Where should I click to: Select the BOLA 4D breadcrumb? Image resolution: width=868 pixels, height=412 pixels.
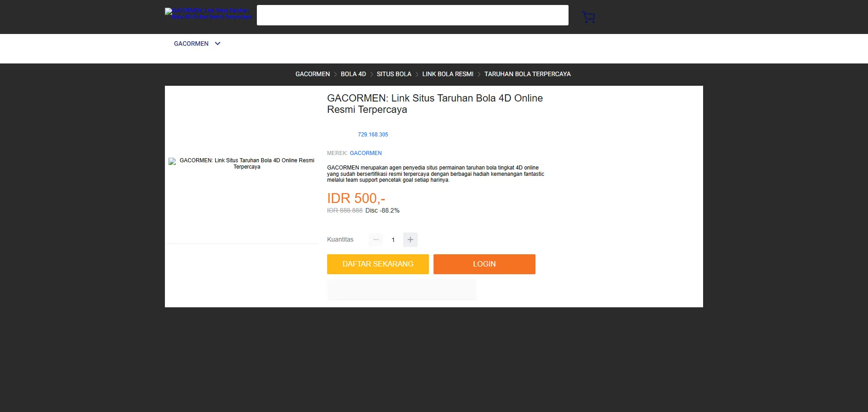pos(353,74)
